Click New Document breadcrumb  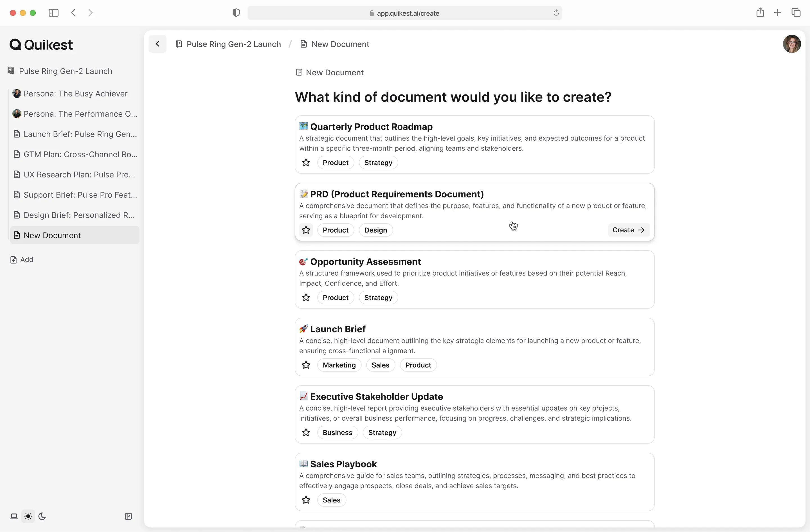point(335,44)
